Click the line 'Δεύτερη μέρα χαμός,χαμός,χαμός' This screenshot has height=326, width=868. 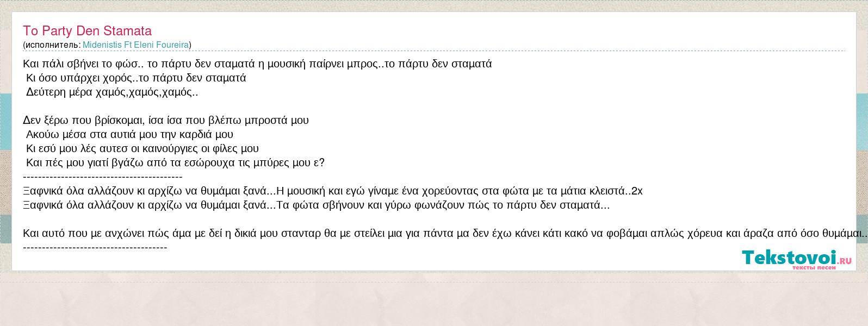[112, 92]
